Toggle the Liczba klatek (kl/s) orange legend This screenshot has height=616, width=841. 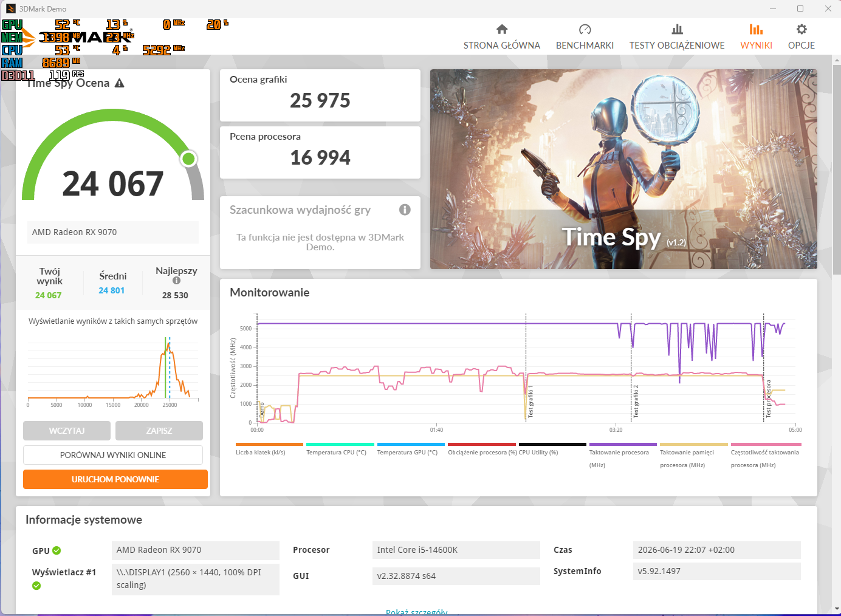(x=269, y=444)
